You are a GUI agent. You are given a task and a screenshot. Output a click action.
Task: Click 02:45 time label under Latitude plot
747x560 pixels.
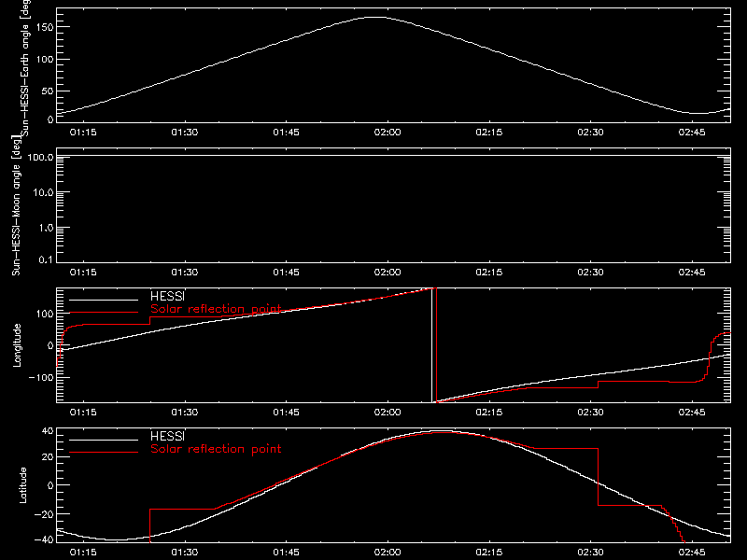(x=692, y=553)
